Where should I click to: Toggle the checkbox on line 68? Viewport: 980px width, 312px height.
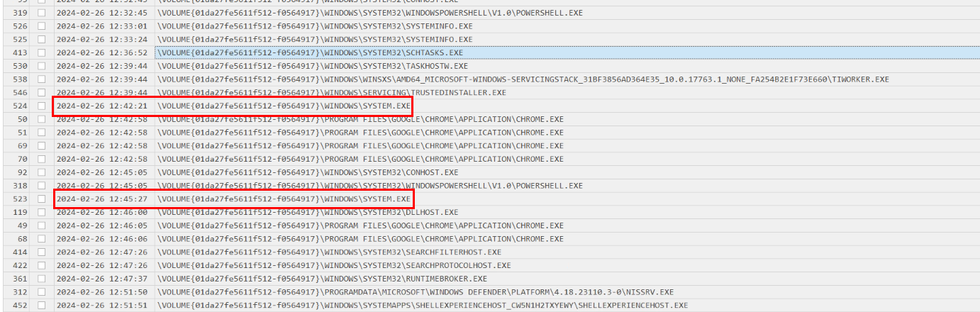[x=41, y=239]
